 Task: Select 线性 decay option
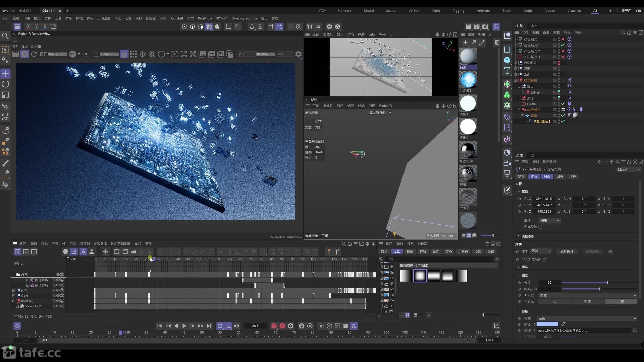pos(587,301)
